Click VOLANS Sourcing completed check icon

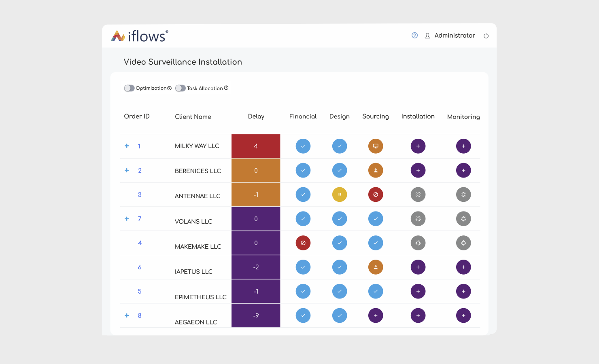(x=376, y=219)
